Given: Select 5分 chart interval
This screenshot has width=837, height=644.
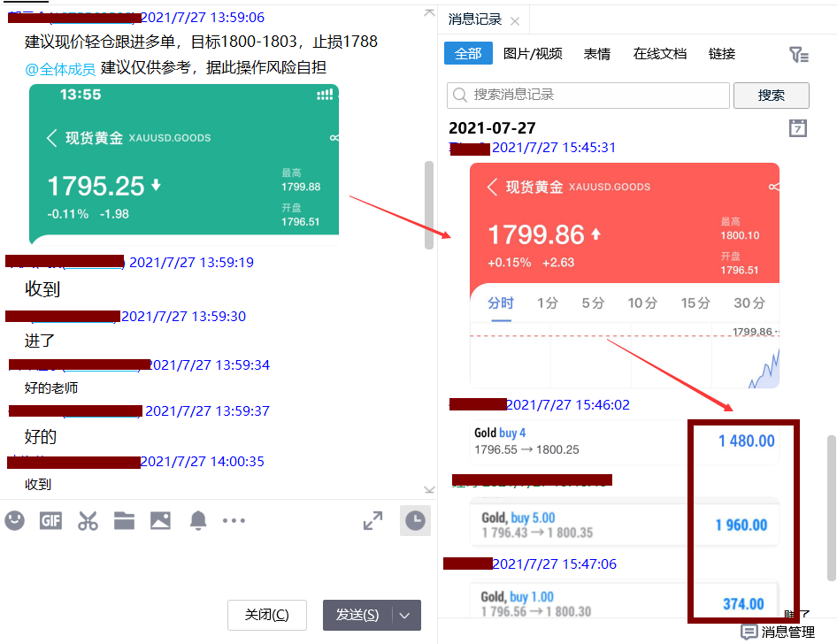Looking at the screenshot, I should pyautogui.click(x=593, y=303).
